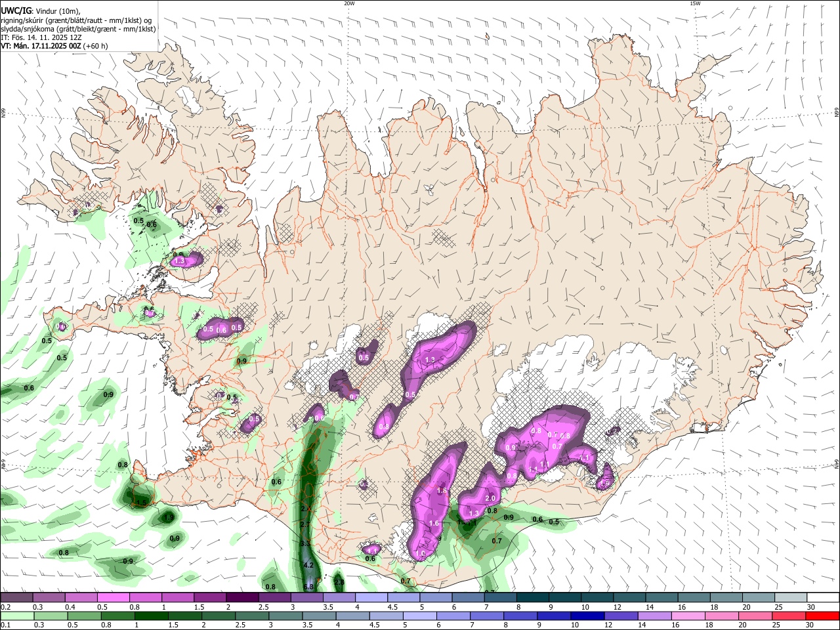Select the bright pink swatch between 0.5 and 0.8, upper row
The height and width of the screenshot is (630, 840).
pos(113,597)
